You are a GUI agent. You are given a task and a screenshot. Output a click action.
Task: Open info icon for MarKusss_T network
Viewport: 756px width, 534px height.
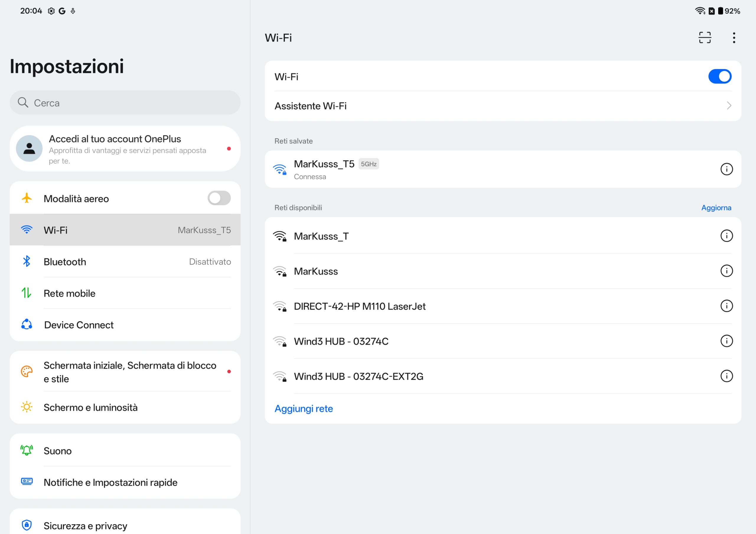[726, 235]
